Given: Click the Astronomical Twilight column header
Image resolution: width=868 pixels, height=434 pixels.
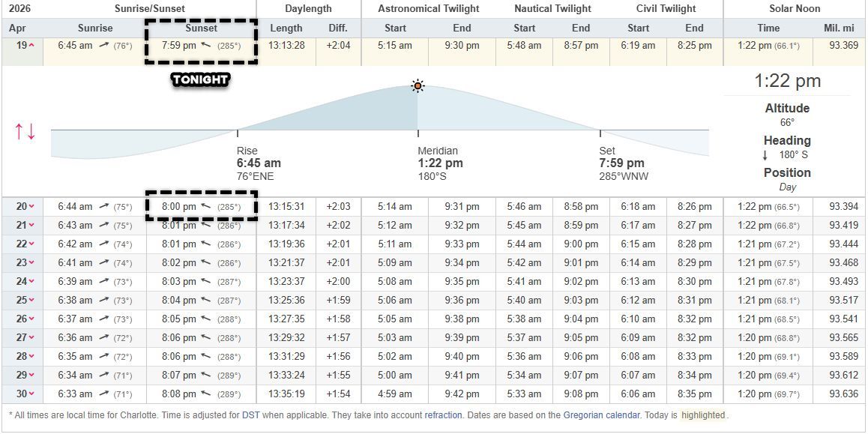Looking at the screenshot, I should (x=427, y=8).
